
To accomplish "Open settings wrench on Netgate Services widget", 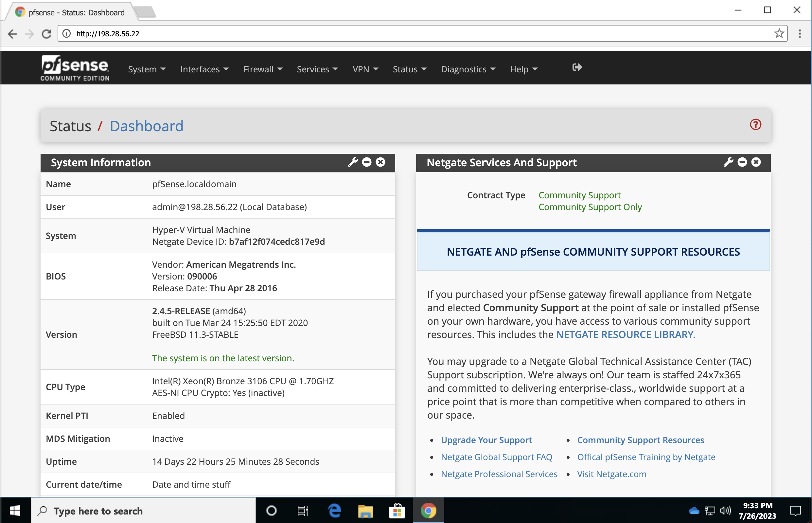I will click(x=728, y=162).
